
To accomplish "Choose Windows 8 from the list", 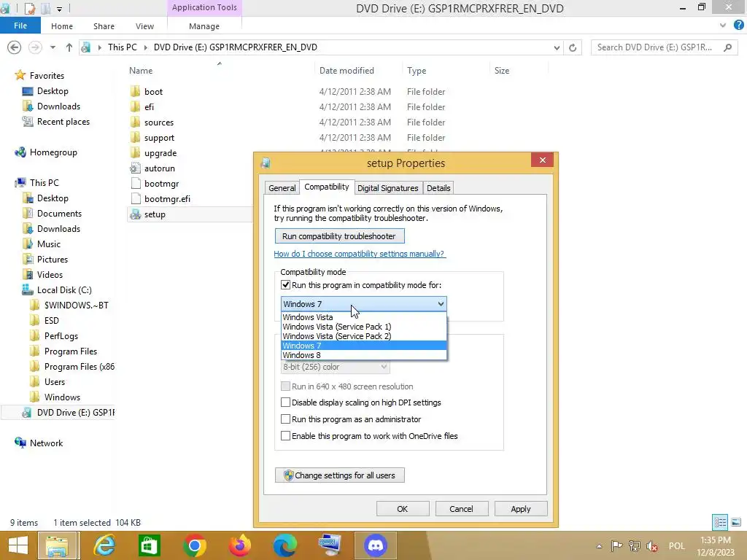I will click(364, 355).
